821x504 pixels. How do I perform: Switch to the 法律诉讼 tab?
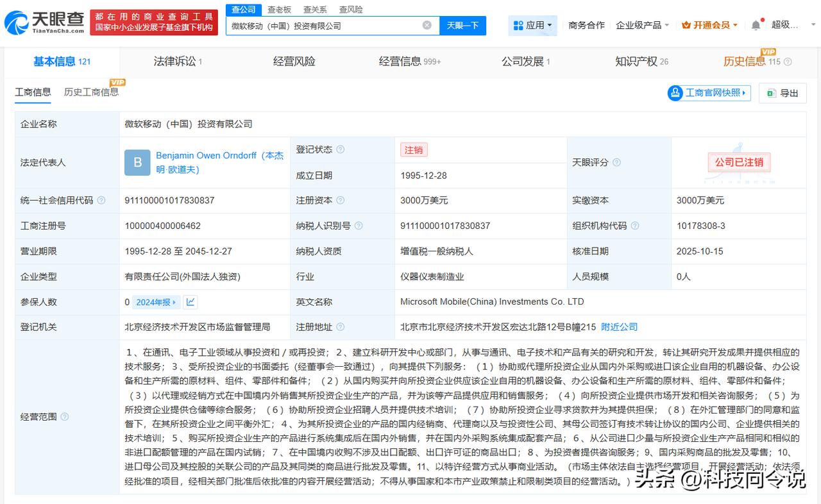click(x=176, y=61)
